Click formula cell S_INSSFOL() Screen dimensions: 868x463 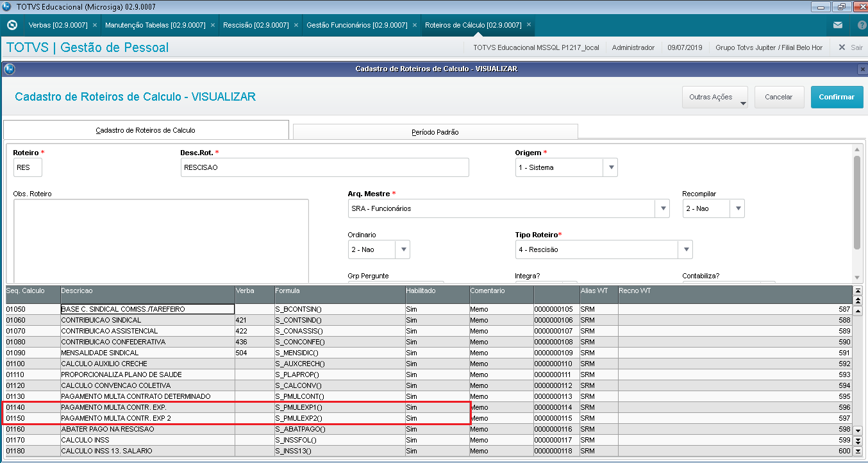tap(340, 440)
